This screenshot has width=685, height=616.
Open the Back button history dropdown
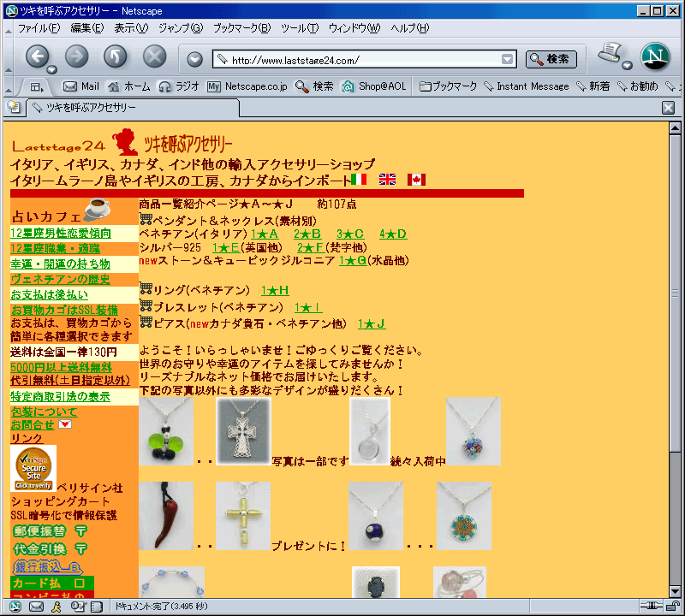(52, 70)
